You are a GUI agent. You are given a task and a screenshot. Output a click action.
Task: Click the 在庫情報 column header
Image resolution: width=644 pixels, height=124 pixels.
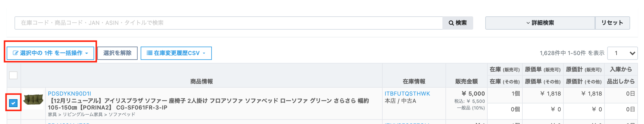[x=414, y=81]
